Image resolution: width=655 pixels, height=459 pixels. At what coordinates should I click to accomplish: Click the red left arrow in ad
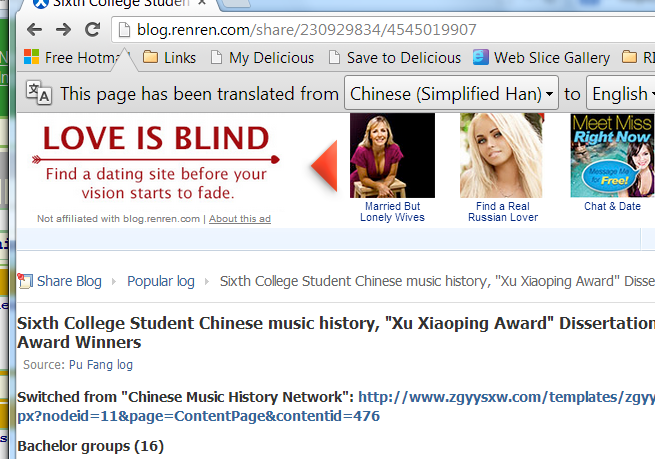324,166
